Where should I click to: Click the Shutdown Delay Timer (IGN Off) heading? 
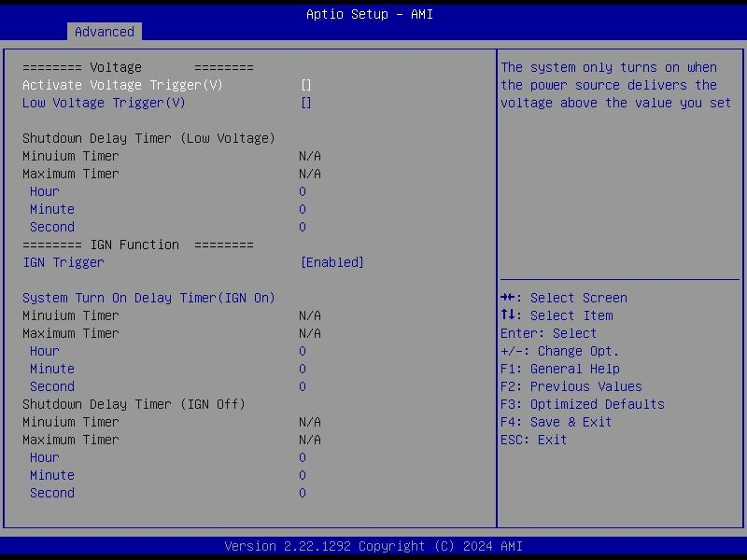point(134,404)
